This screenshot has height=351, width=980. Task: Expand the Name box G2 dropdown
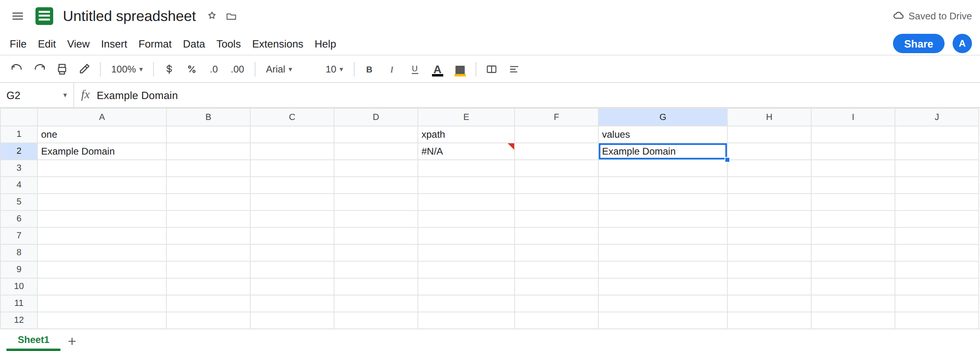pos(65,95)
